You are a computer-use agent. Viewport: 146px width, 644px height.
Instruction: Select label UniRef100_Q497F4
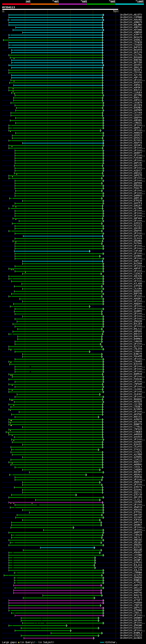tap(131, 203)
